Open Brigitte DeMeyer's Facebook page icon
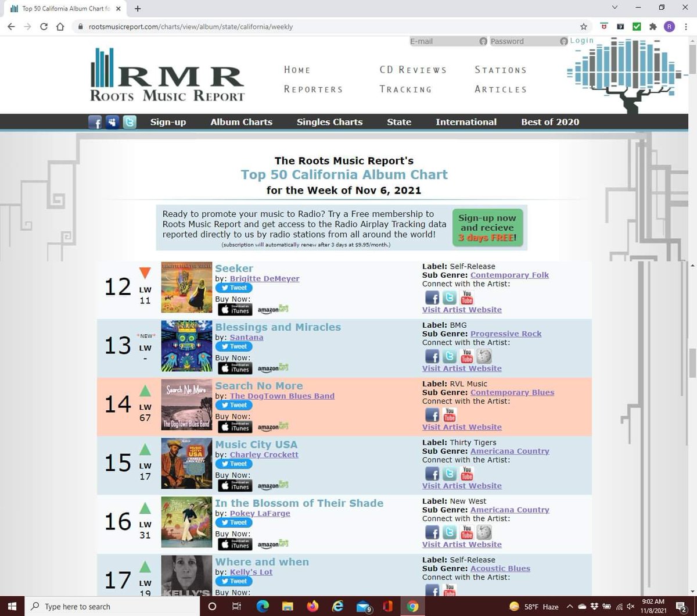Viewport: 697px width, 616px height. point(432,298)
